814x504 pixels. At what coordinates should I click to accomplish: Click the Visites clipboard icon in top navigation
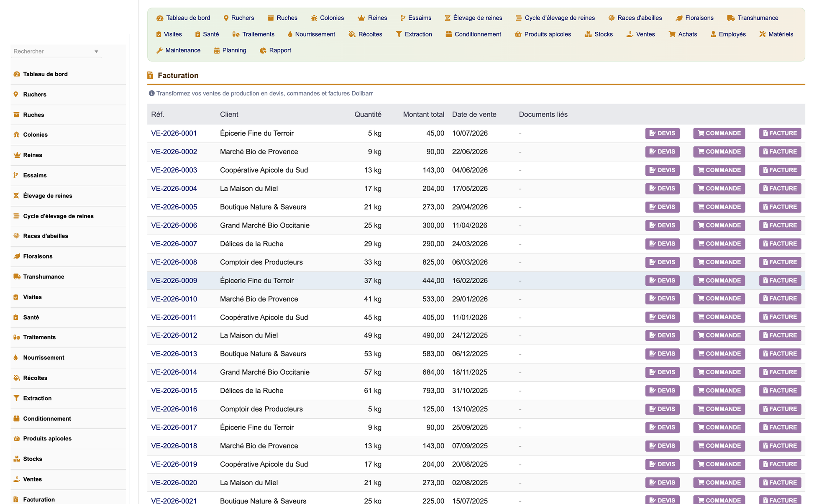[x=159, y=34]
